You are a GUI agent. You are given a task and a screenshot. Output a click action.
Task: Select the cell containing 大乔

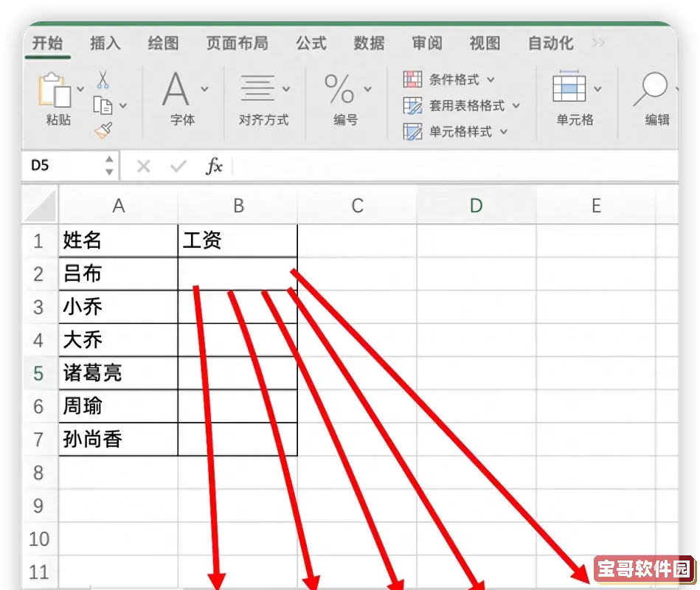coord(118,340)
